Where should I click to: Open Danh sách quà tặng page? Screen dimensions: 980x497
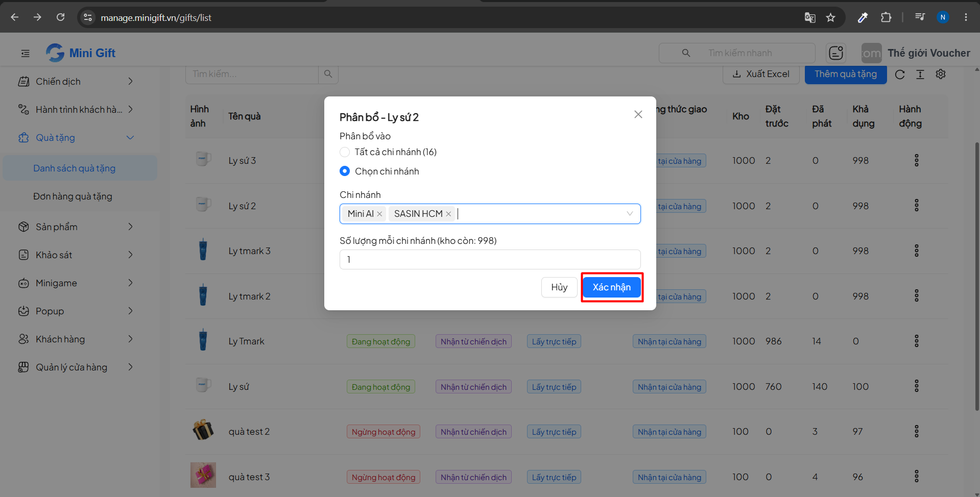(x=80, y=168)
